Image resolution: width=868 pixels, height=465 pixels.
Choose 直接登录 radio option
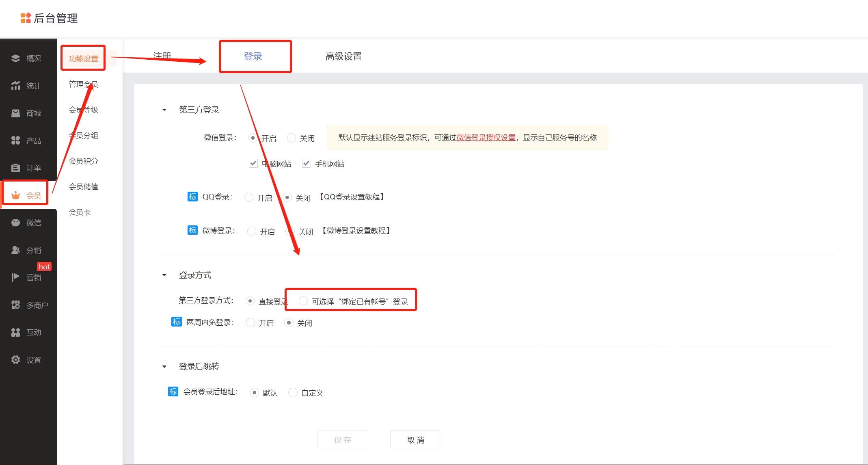pos(250,301)
